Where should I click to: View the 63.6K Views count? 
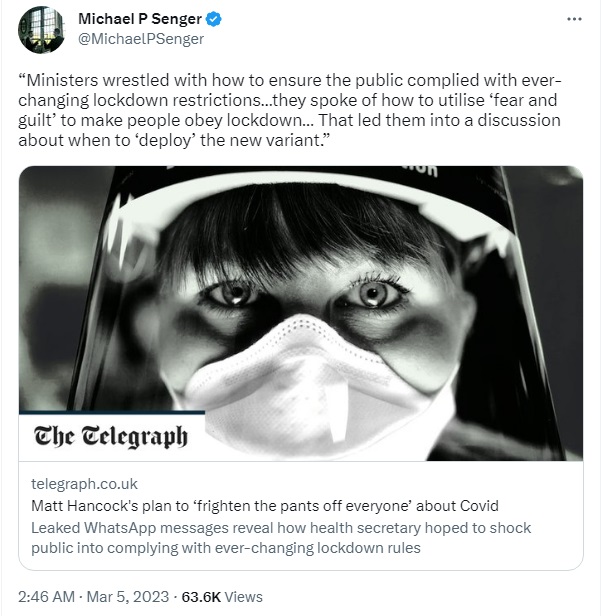[x=222, y=597]
